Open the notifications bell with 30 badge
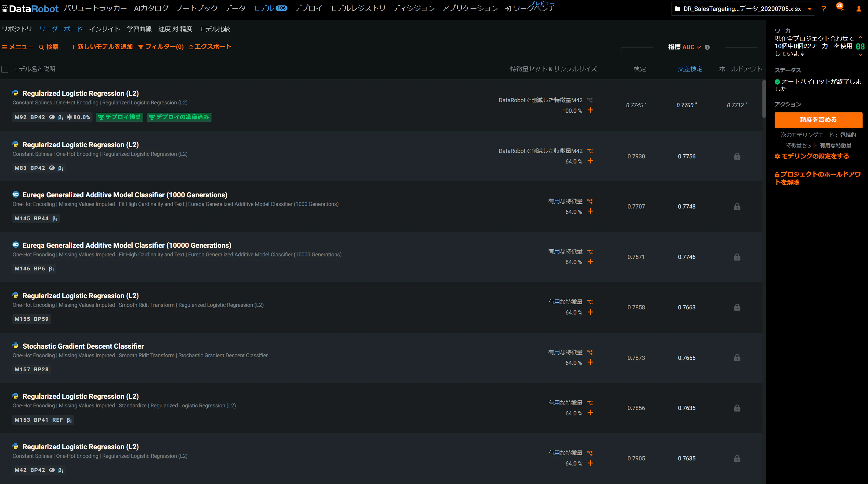This screenshot has height=484, width=868. click(840, 7)
